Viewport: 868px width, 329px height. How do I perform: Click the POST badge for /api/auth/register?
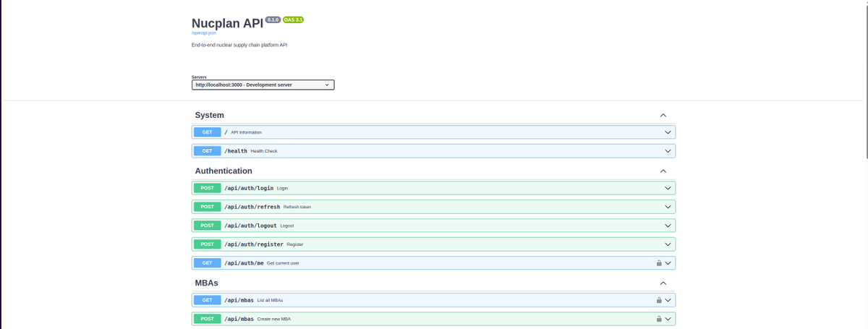tap(207, 244)
